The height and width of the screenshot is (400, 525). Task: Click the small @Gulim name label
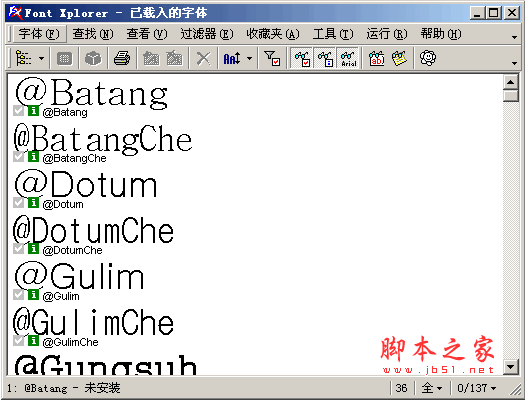tap(61, 296)
